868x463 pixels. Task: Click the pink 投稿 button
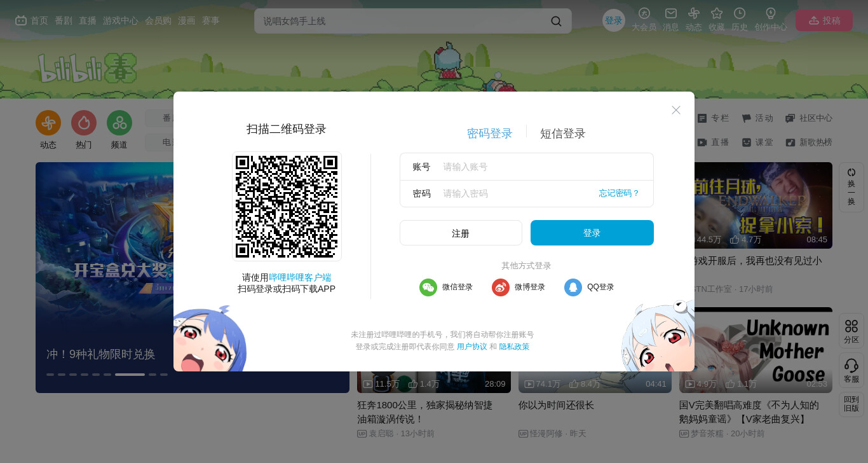[824, 20]
